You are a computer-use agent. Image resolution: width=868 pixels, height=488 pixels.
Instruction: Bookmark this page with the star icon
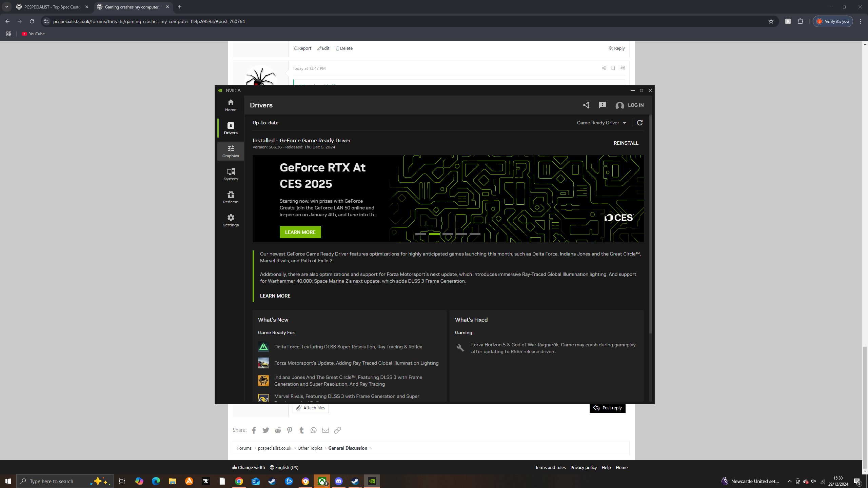[771, 21]
